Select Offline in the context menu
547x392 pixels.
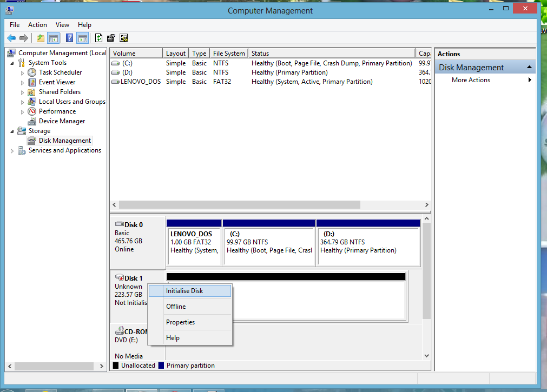[x=176, y=307]
